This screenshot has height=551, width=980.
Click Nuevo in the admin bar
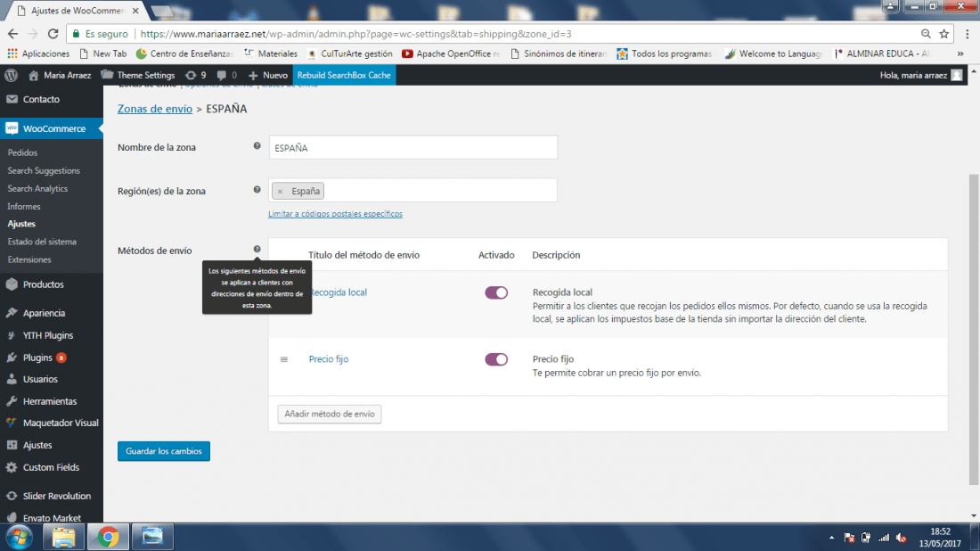click(268, 75)
